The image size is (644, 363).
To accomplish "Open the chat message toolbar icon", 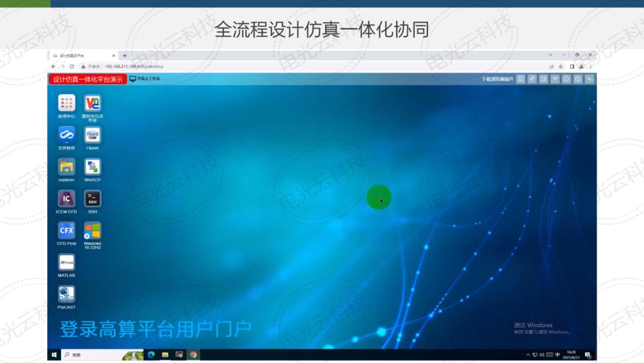I will [566, 79].
